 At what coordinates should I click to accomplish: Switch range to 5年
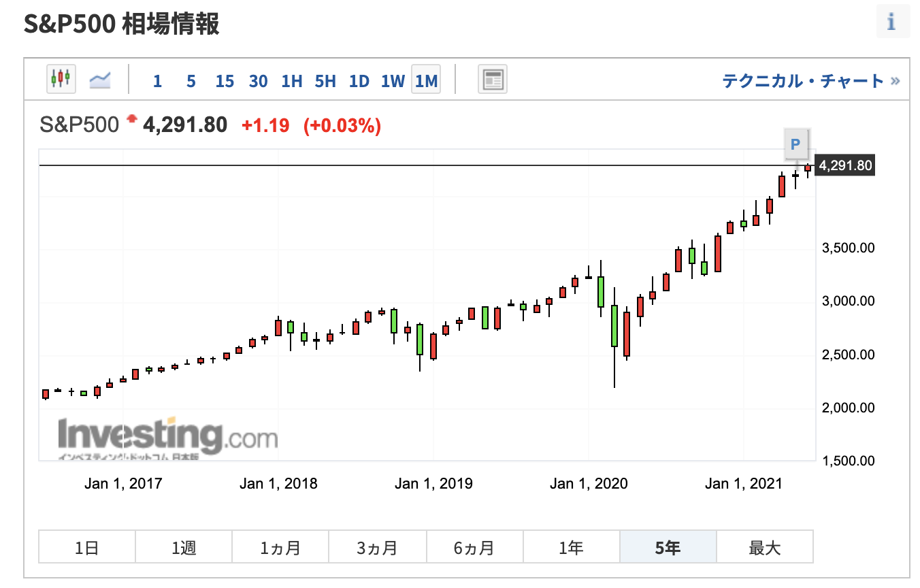coord(668,547)
